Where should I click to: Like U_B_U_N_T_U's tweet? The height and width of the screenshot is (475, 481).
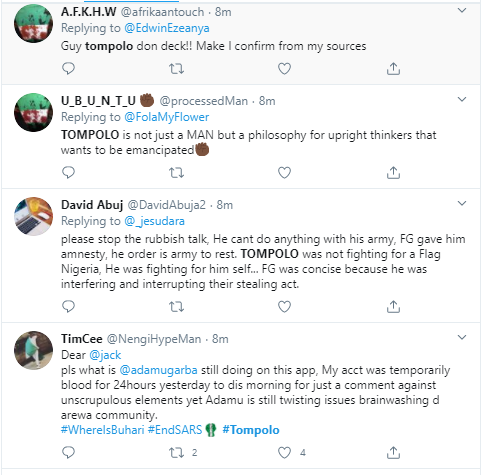284,173
